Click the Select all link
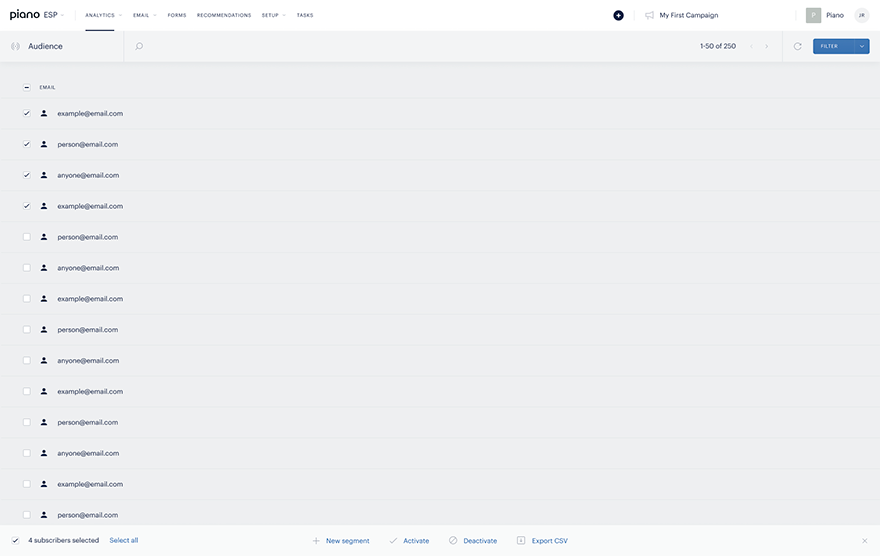 (x=123, y=540)
